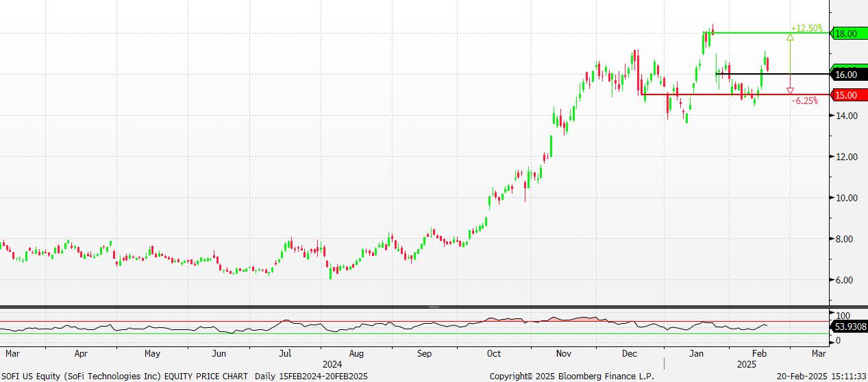
Task: Select the red 15.00 price tag
Action: (848, 94)
